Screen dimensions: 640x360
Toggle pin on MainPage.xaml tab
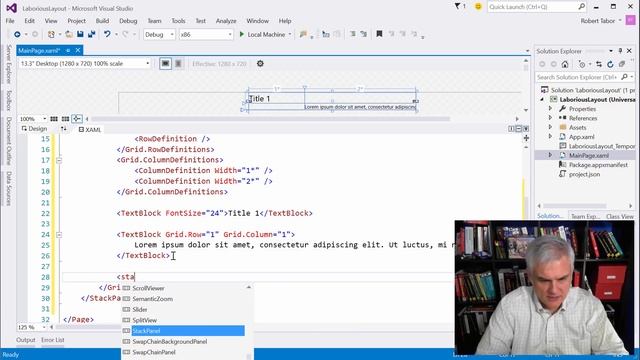[x=68, y=50]
